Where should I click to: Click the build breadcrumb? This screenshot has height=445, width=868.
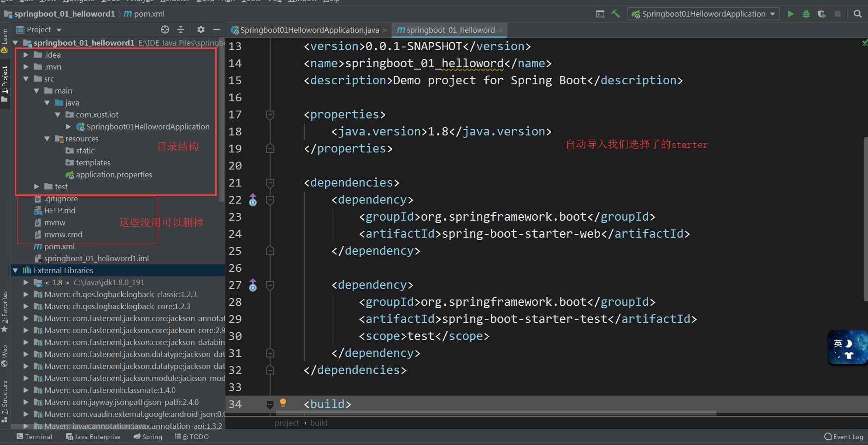(x=319, y=423)
